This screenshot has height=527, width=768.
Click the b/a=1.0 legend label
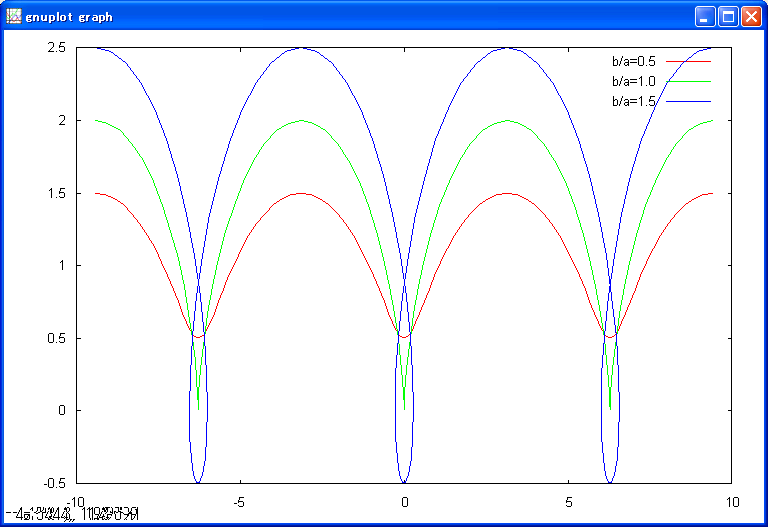[x=633, y=81]
